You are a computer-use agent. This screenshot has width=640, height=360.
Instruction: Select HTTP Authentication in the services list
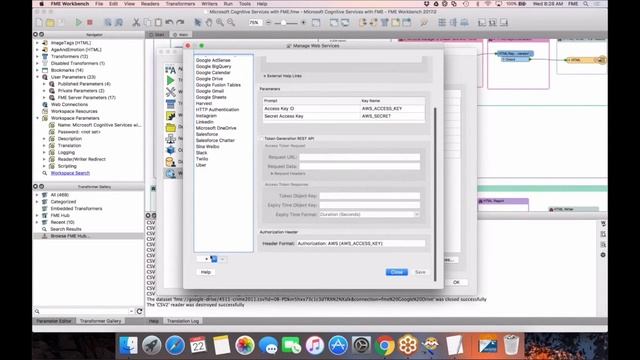tap(218, 110)
